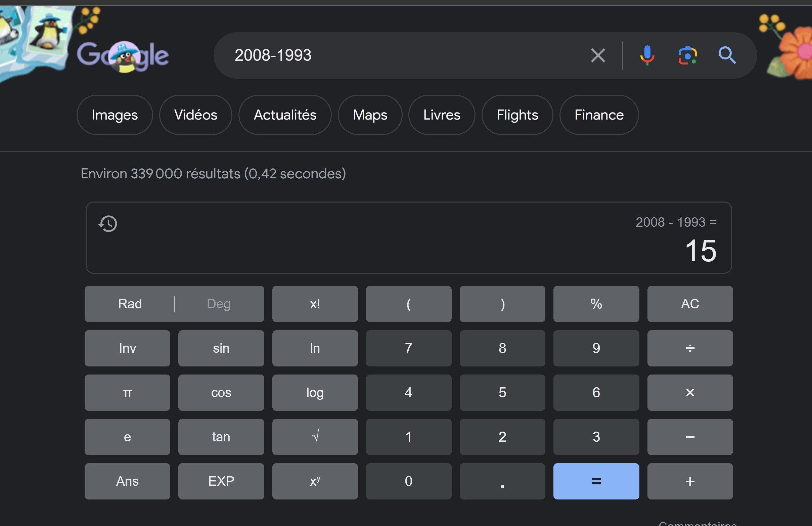
Task: Start voice search with microphone icon
Action: 647,55
